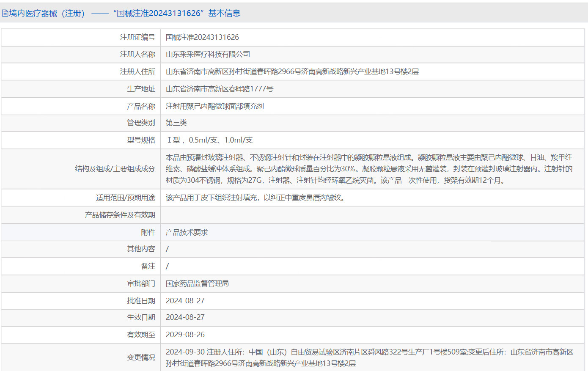The width and height of the screenshot is (588, 371).
Task: Select the composition paragraph starting 本品由预灌封玻璃注射器
Action: pos(369,169)
